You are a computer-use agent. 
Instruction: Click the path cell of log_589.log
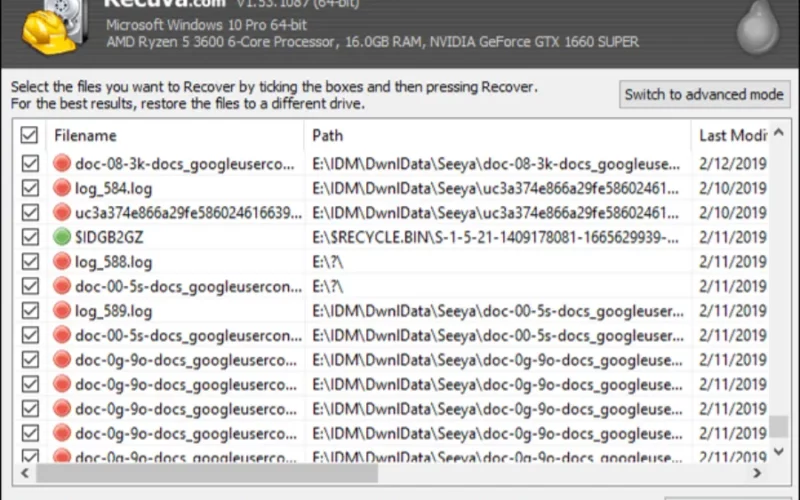click(x=497, y=311)
